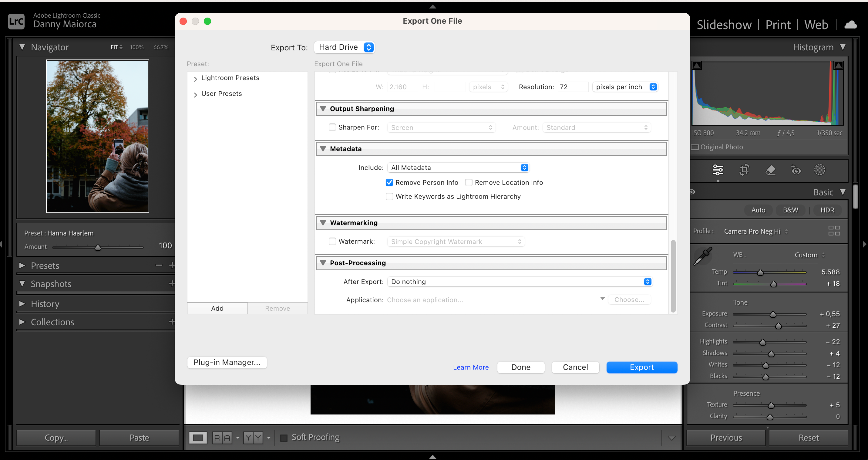Open the Masking tool icon
868x460 pixels.
[819, 170]
